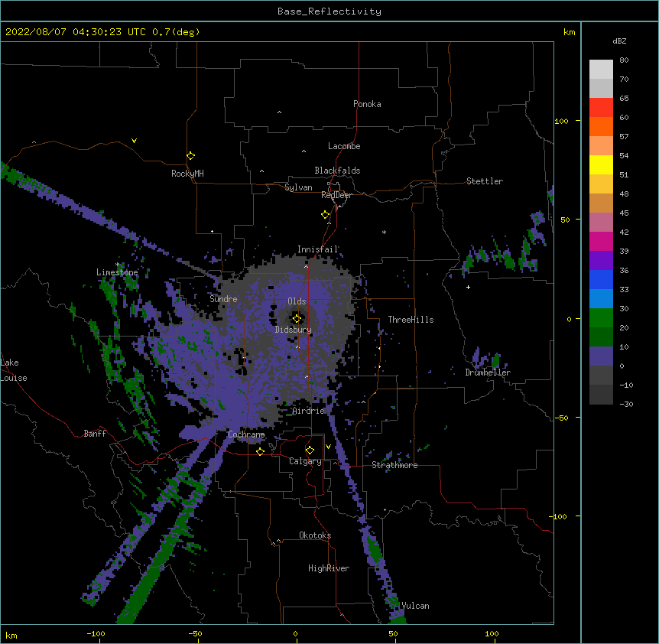
Task: Pick the mauve pink 42–45 dBZ swatch
Action: 601,223
